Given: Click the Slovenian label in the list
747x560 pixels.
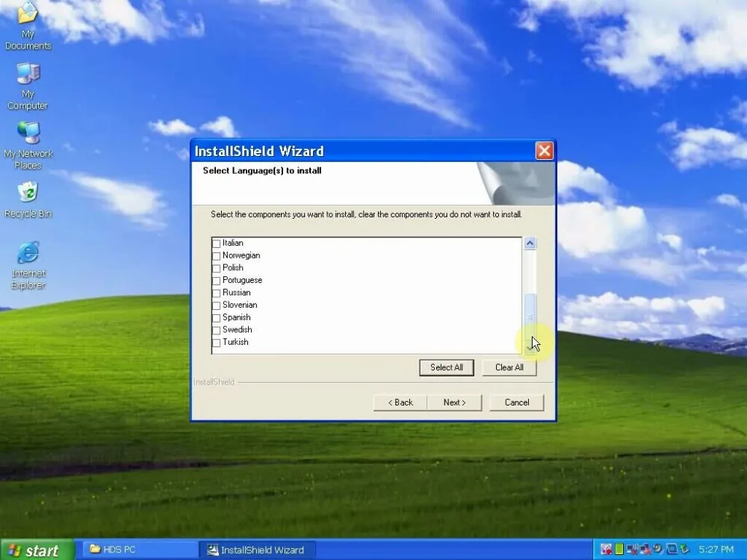Looking at the screenshot, I should (240, 305).
